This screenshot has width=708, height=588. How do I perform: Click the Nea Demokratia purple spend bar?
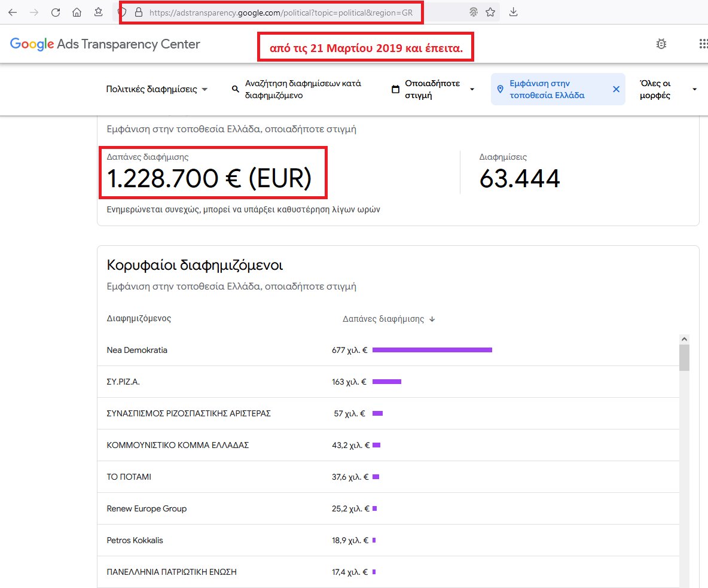(432, 350)
